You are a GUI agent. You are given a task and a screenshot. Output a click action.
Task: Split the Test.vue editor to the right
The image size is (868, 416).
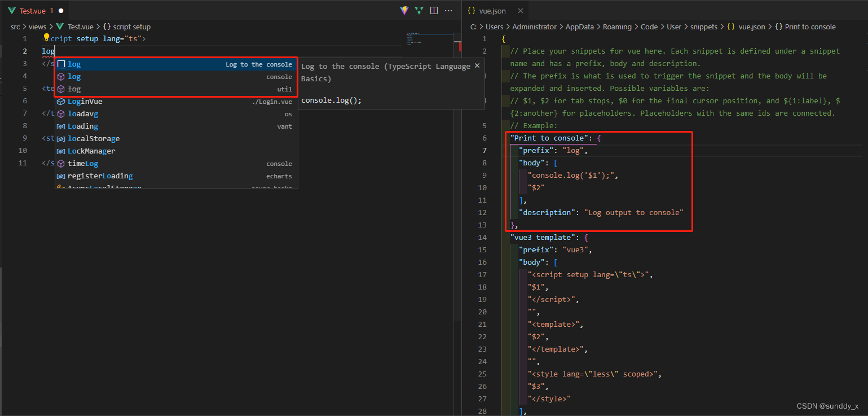click(x=434, y=11)
